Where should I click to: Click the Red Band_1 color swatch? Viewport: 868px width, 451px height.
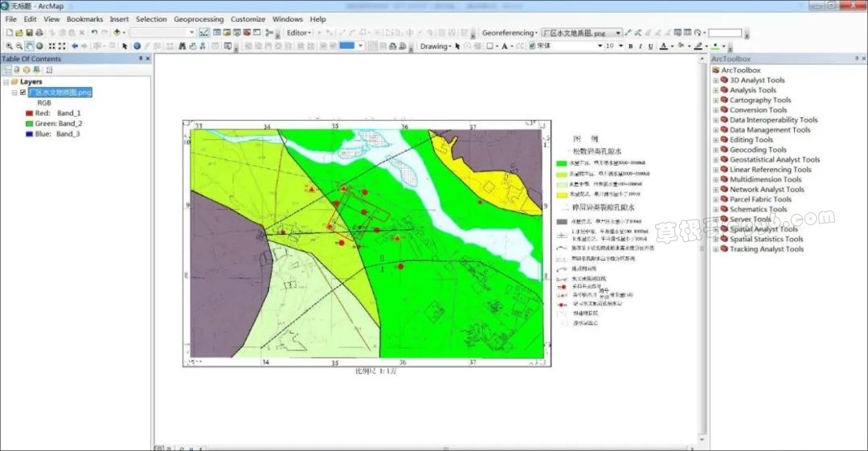coord(29,113)
